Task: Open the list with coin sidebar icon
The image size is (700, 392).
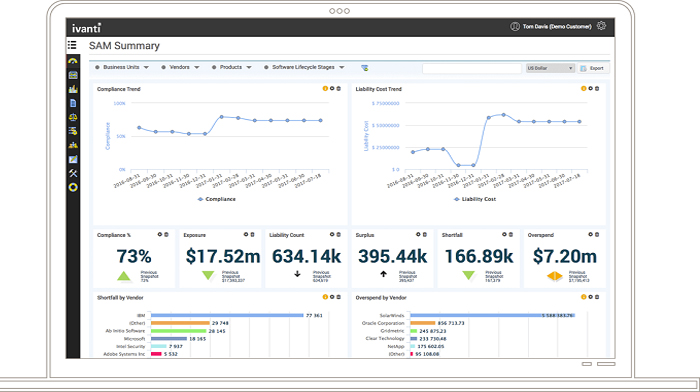Action: [x=73, y=131]
